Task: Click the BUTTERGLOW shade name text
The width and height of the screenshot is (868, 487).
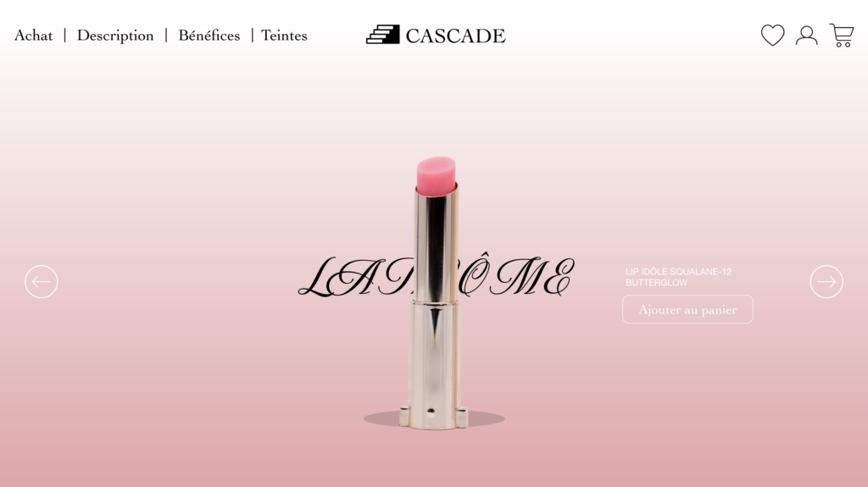Action: [x=657, y=283]
